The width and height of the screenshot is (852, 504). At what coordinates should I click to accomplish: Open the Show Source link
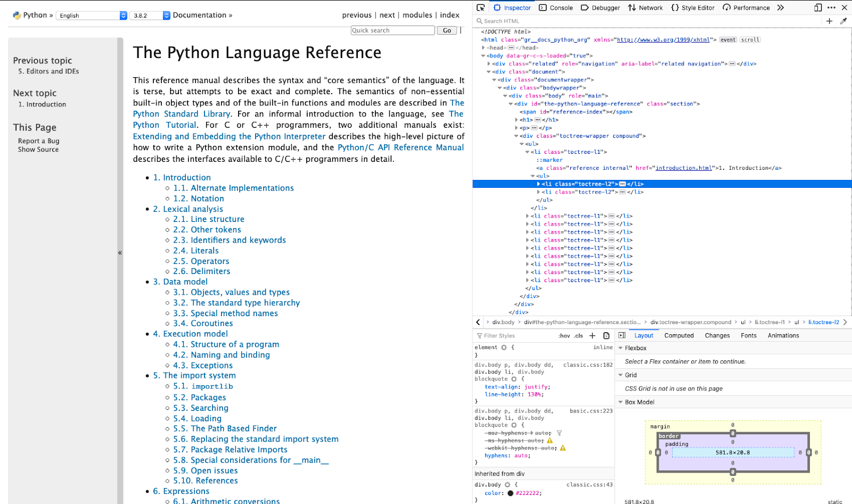point(38,150)
